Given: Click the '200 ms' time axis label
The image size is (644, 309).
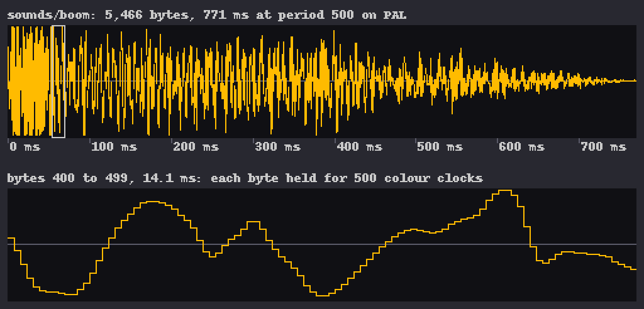Looking at the screenshot, I should [x=196, y=146].
